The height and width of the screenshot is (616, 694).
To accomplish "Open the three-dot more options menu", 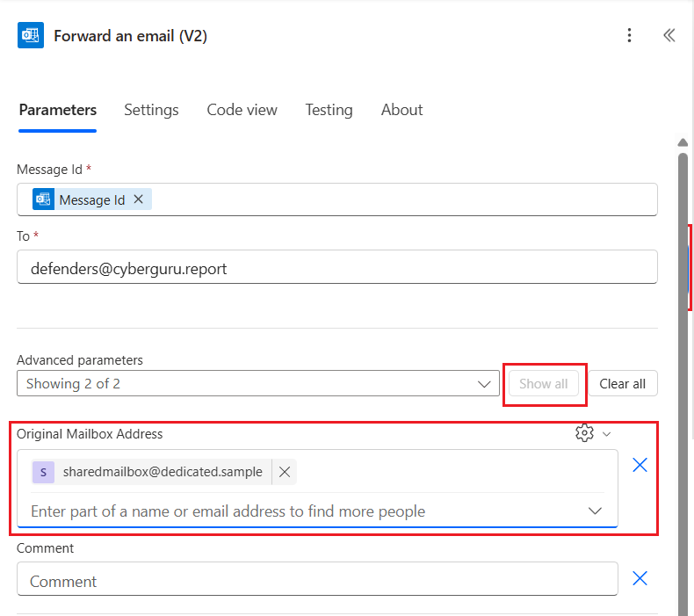I will pos(629,35).
